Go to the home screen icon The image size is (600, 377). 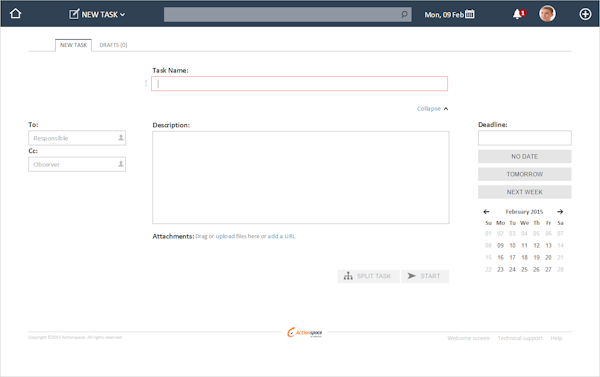16,14
